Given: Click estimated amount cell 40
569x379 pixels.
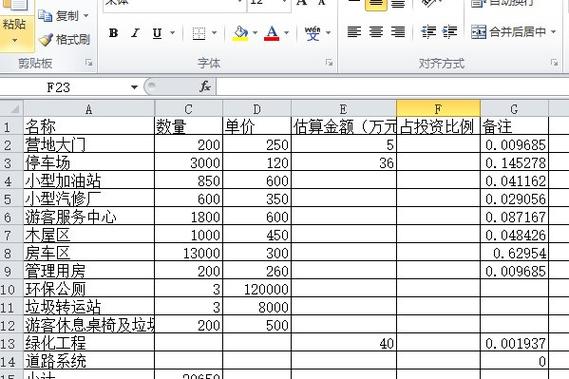Looking at the screenshot, I should pyautogui.click(x=344, y=343).
